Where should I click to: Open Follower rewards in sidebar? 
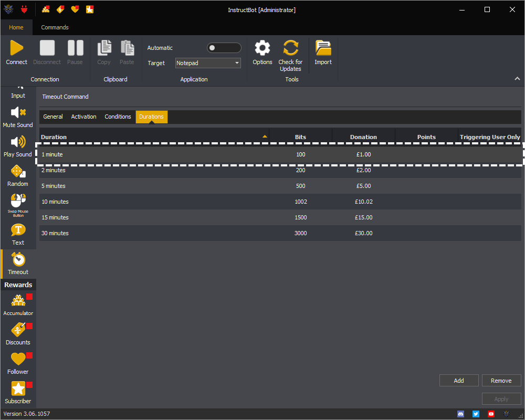pos(18,363)
